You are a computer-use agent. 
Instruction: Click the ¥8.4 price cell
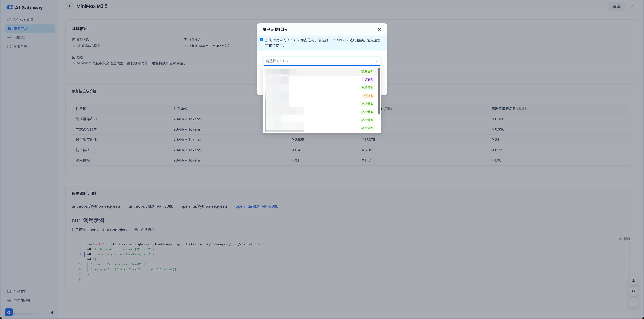click(x=296, y=150)
